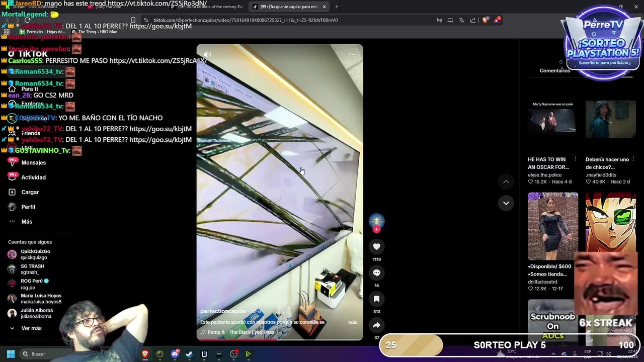Switch to the Comentarios tab

point(555,70)
